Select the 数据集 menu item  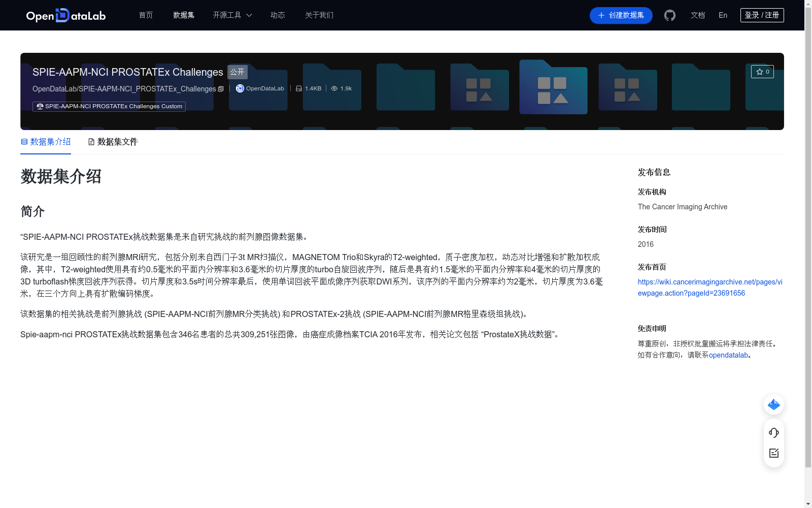183,15
